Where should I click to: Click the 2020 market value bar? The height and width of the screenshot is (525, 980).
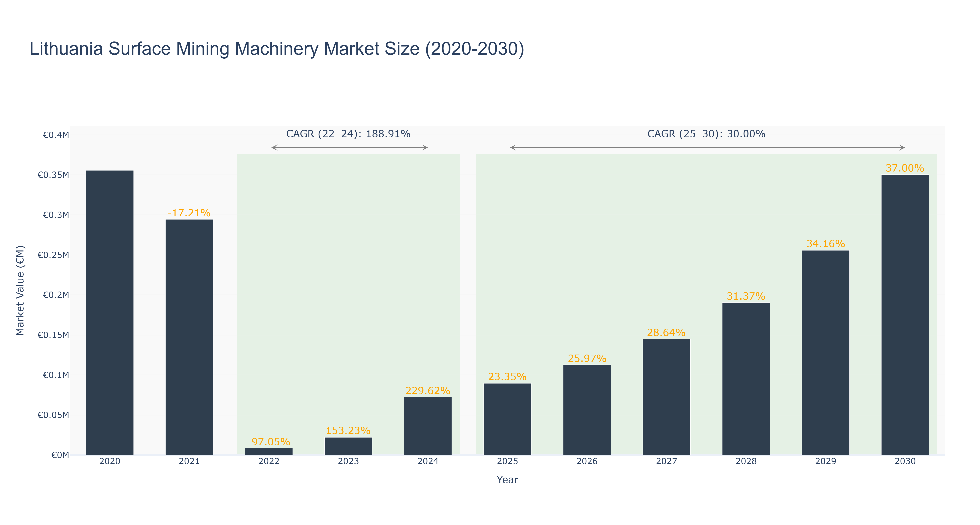tap(110, 313)
